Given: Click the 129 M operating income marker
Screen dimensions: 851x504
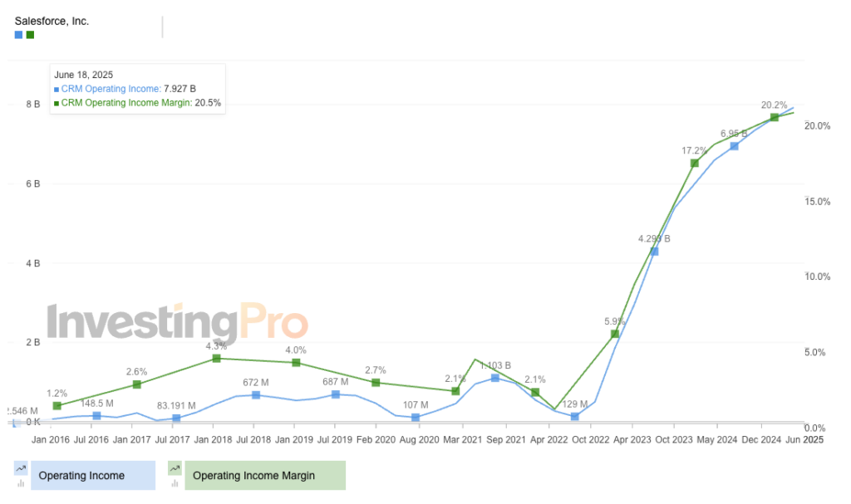Looking at the screenshot, I should [575, 416].
